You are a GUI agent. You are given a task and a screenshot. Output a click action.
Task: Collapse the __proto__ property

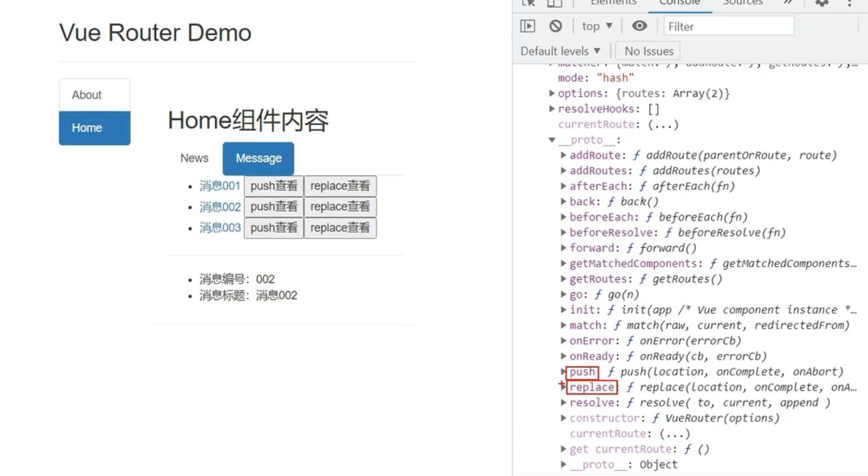pyautogui.click(x=552, y=139)
